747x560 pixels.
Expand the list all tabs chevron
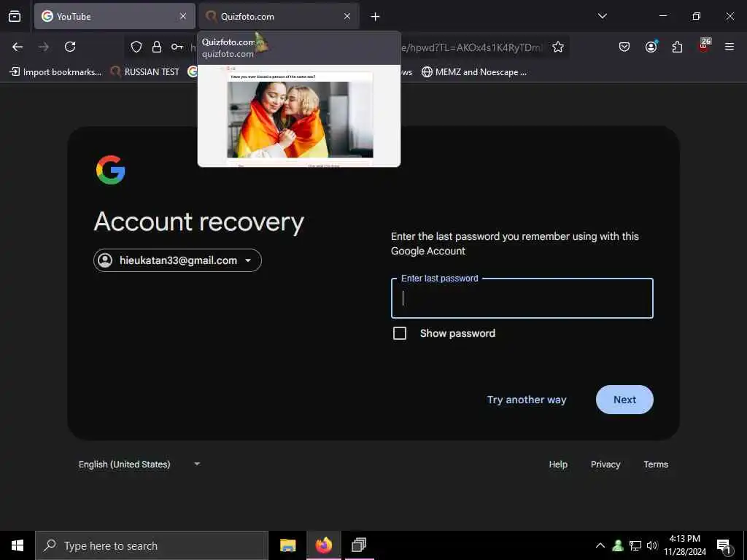click(602, 16)
